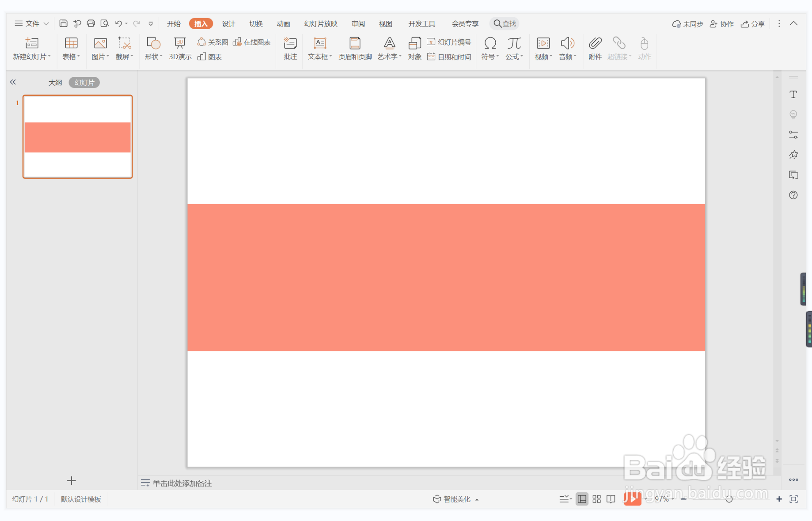Open the Design (设计) ribbon tab
The width and height of the screenshot is (812, 521).
pos(228,24)
